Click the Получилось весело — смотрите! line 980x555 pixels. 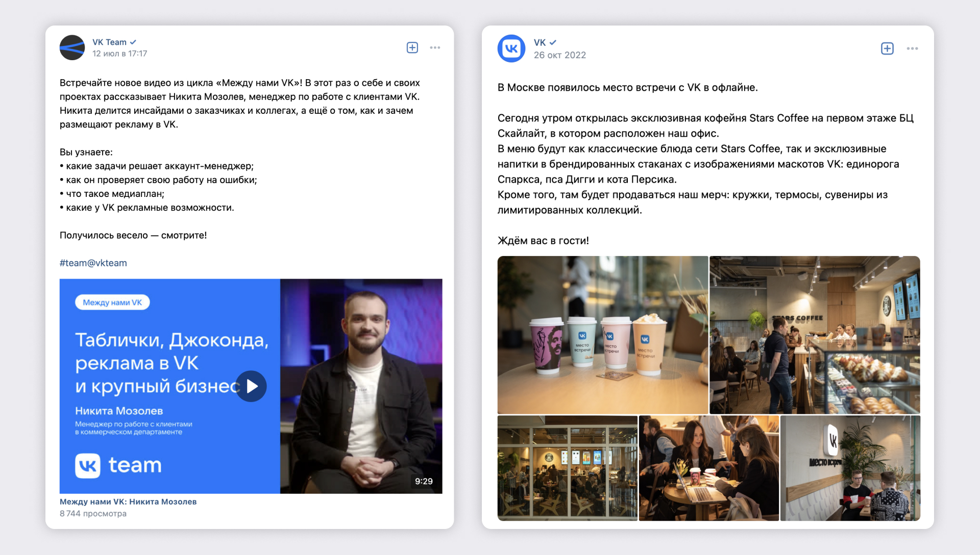tap(133, 235)
